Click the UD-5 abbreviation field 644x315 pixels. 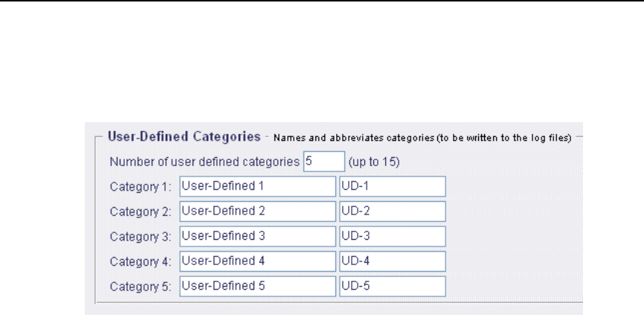click(392, 287)
